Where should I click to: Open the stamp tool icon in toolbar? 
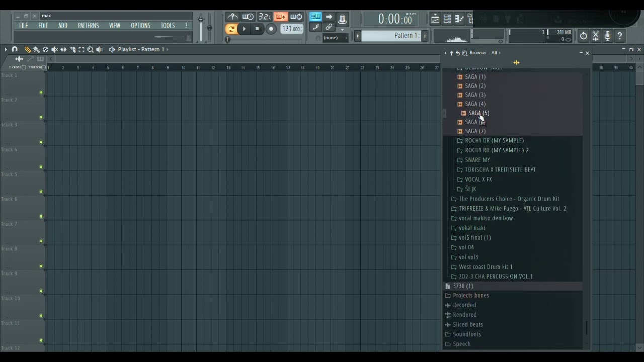click(x=342, y=19)
